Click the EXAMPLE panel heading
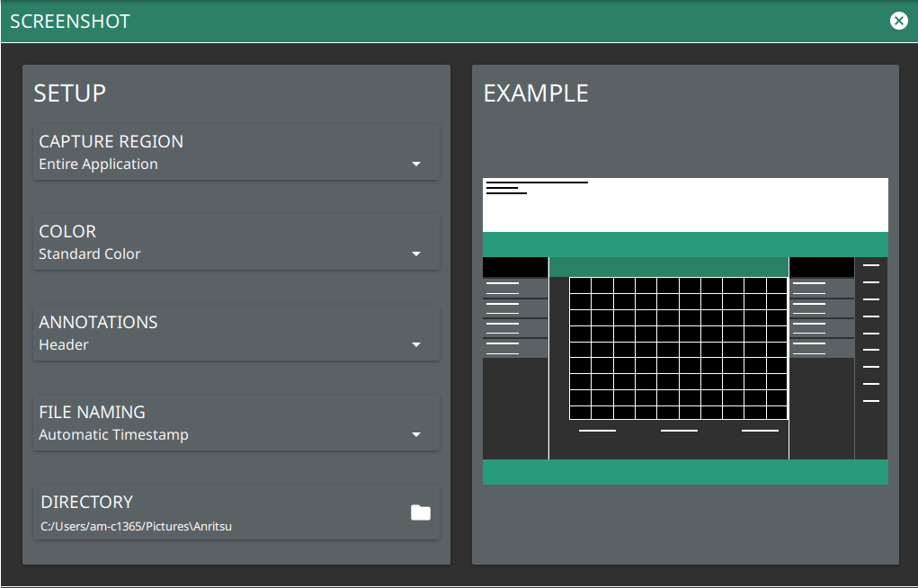Image resolution: width=918 pixels, height=588 pixels. [536, 94]
